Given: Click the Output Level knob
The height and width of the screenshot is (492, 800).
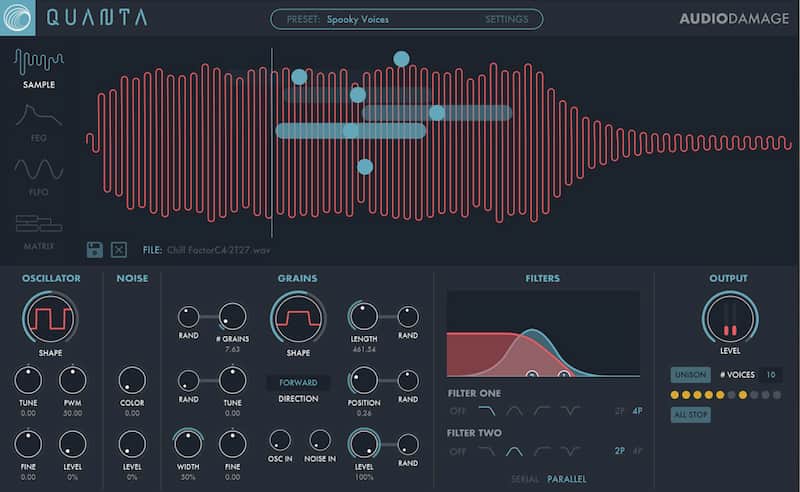Looking at the screenshot, I should [730, 317].
